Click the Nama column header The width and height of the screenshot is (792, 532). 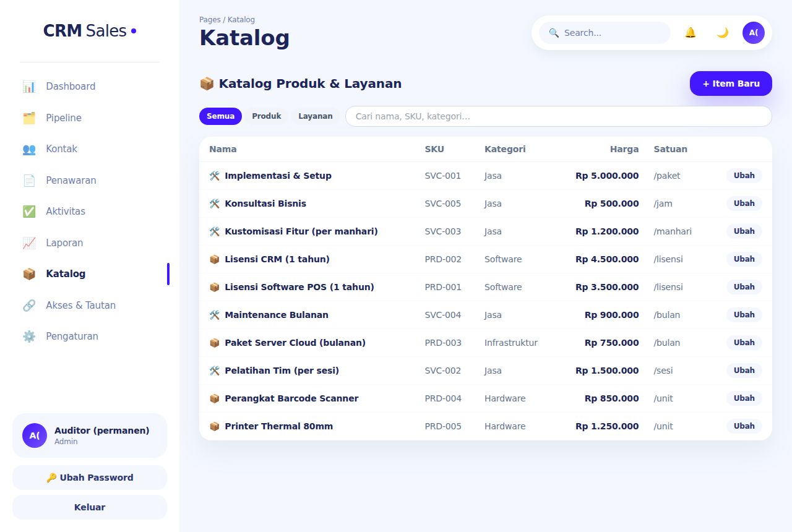pyautogui.click(x=223, y=149)
